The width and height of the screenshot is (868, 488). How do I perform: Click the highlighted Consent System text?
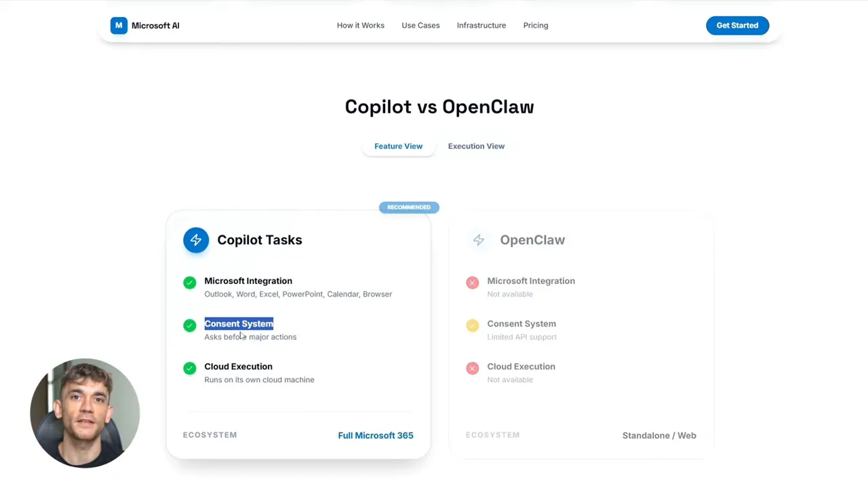click(239, 324)
